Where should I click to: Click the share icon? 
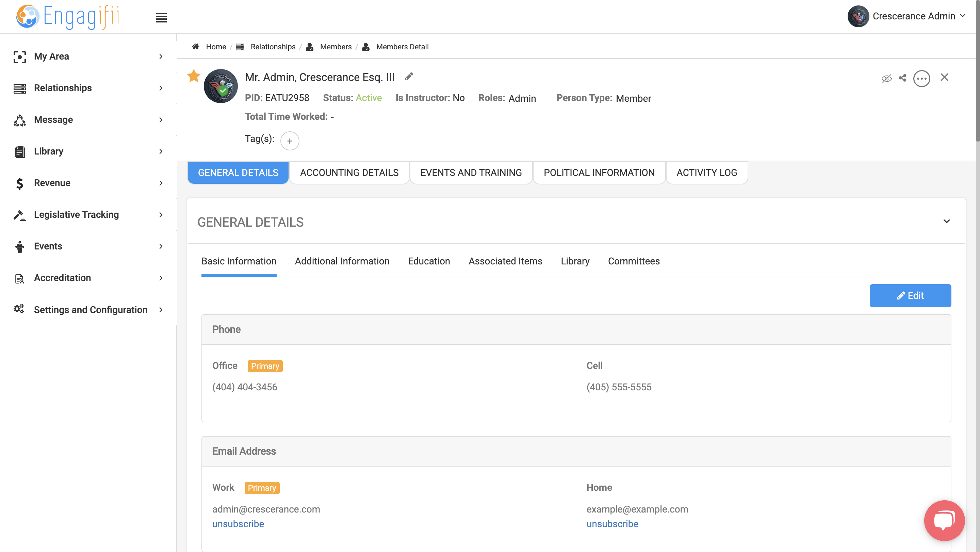click(902, 78)
